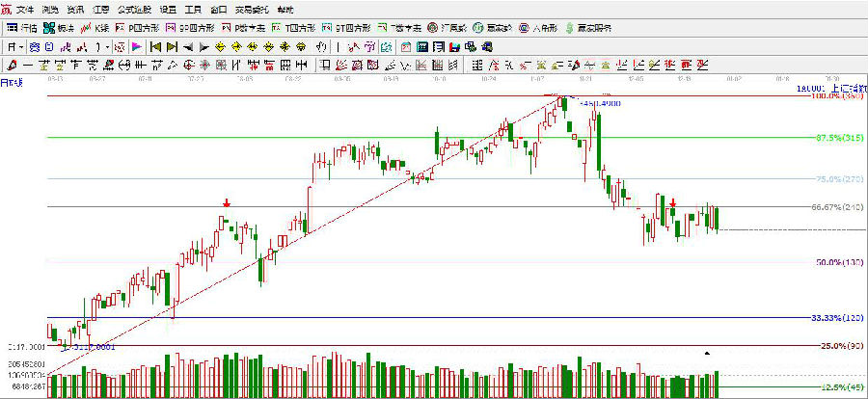Screen dimensions: 868x399
Task: Click the black step-forward arrow icon
Action: 203,46
